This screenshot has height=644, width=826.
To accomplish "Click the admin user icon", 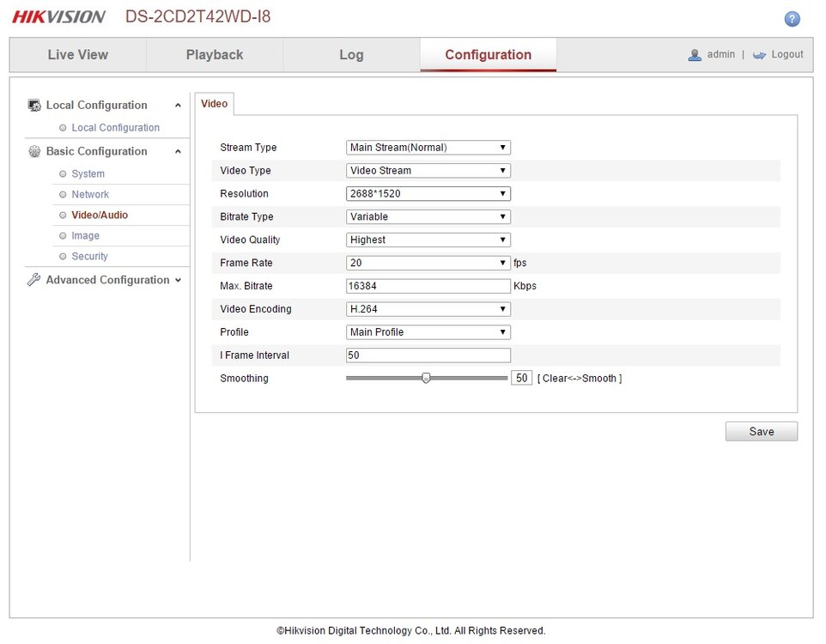I will coord(695,55).
